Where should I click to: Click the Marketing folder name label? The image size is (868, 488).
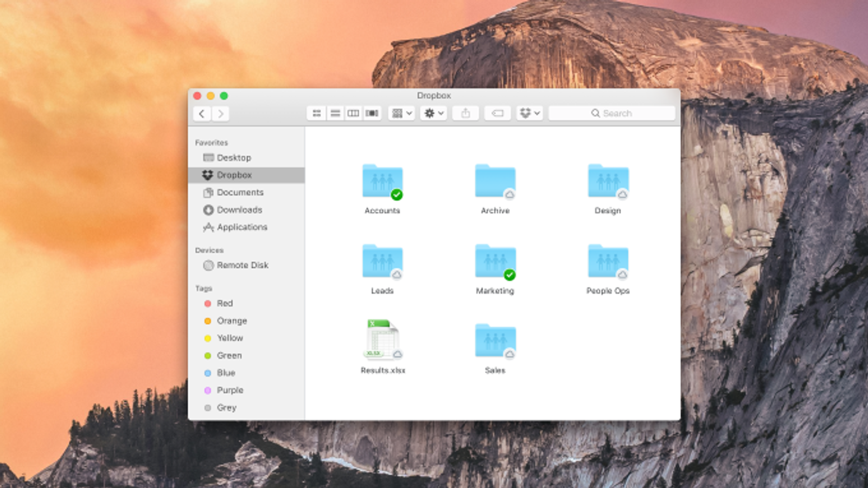click(x=495, y=291)
